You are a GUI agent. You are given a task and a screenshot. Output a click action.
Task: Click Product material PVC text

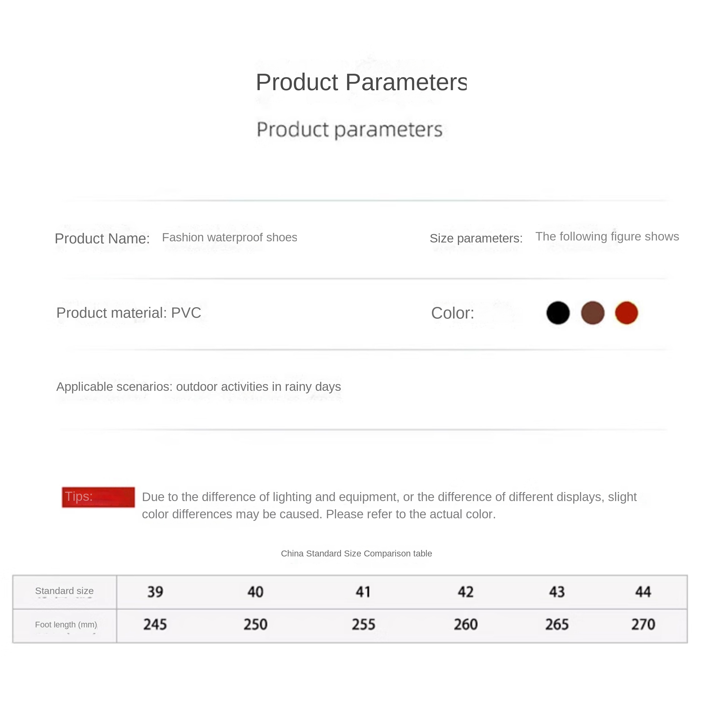(x=129, y=313)
